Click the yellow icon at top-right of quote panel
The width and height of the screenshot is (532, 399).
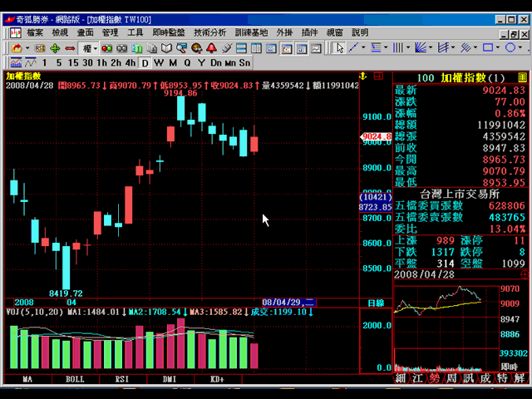(x=523, y=77)
